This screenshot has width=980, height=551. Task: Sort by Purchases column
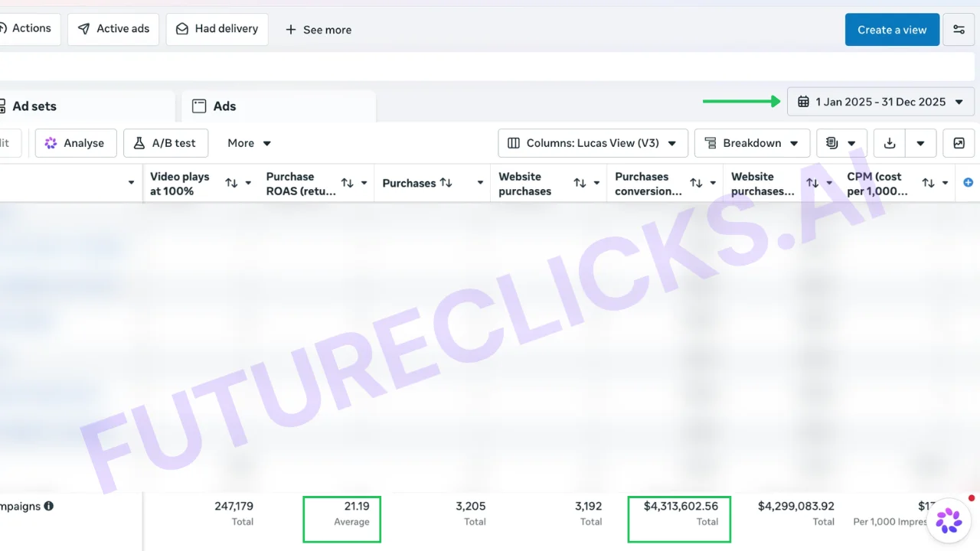click(x=446, y=183)
